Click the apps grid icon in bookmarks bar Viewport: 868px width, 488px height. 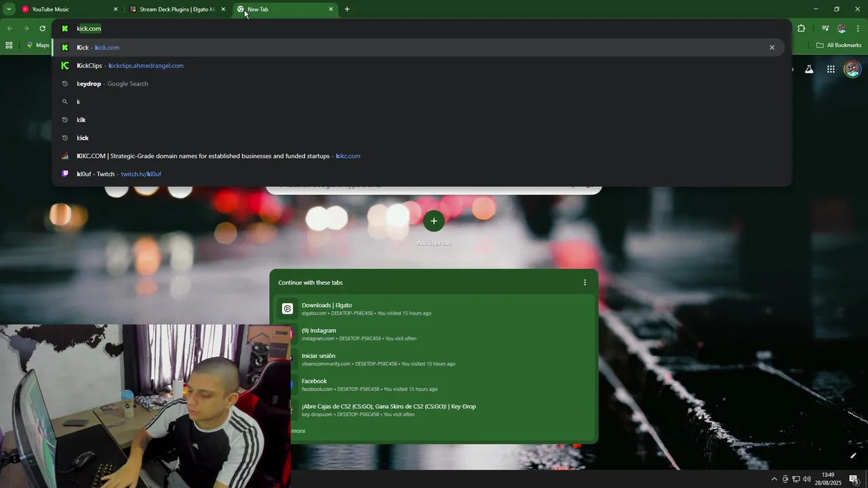pyautogui.click(x=9, y=45)
